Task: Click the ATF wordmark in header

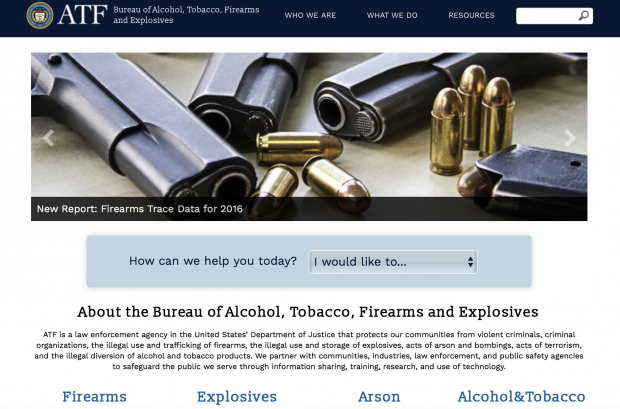Action: 83,15
